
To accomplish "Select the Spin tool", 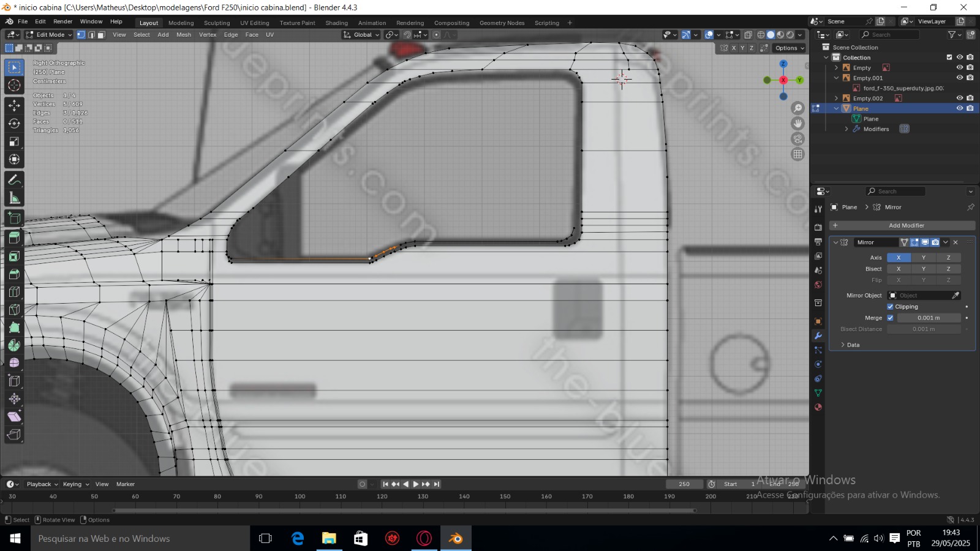I will tap(14, 345).
